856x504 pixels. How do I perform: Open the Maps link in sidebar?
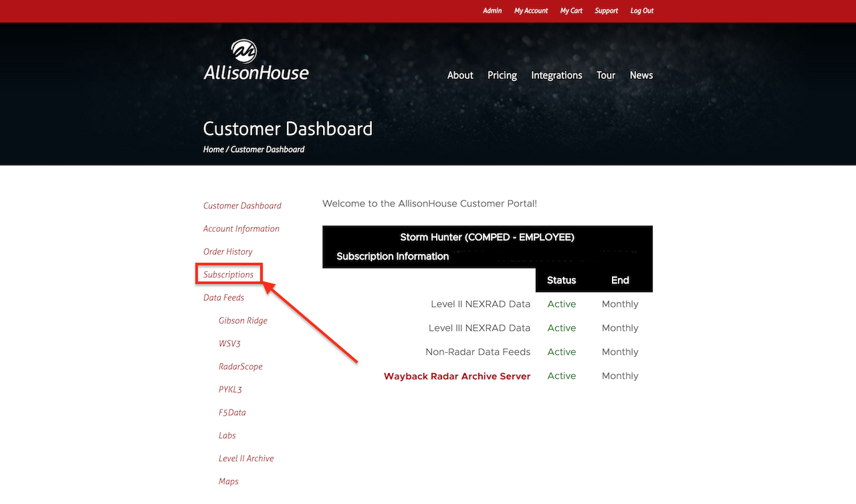pyautogui.click(x=229, y=481)
